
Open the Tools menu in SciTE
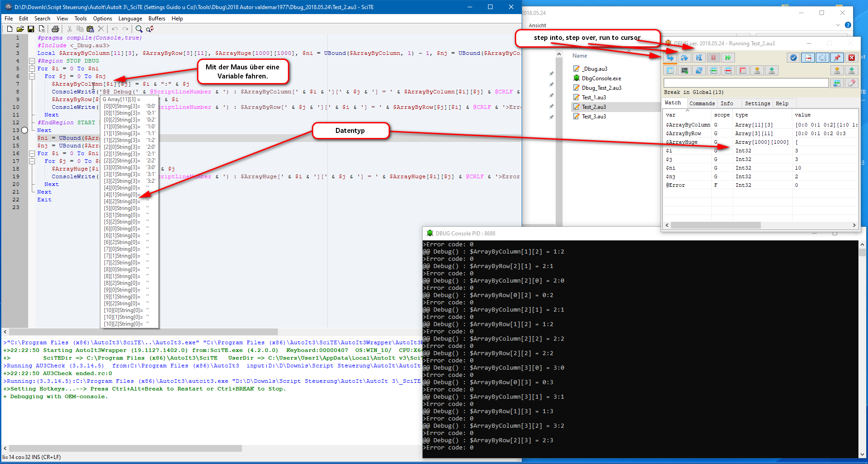tap(80, 19)
